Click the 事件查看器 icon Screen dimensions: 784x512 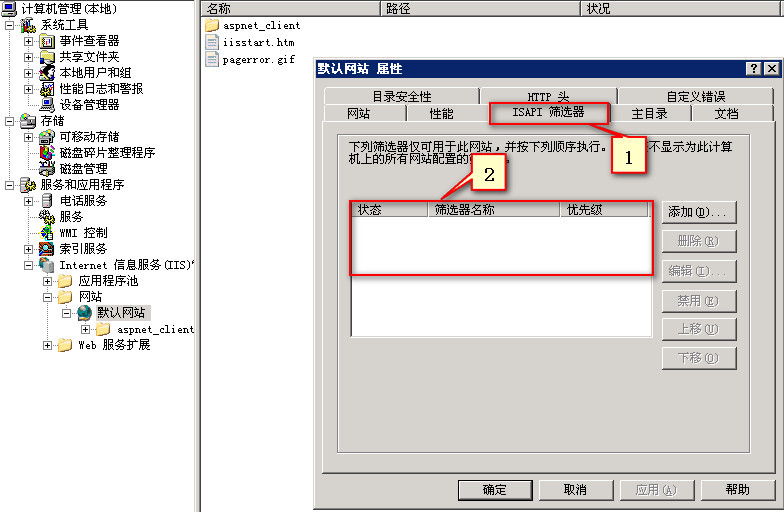(x=48, y=41)
